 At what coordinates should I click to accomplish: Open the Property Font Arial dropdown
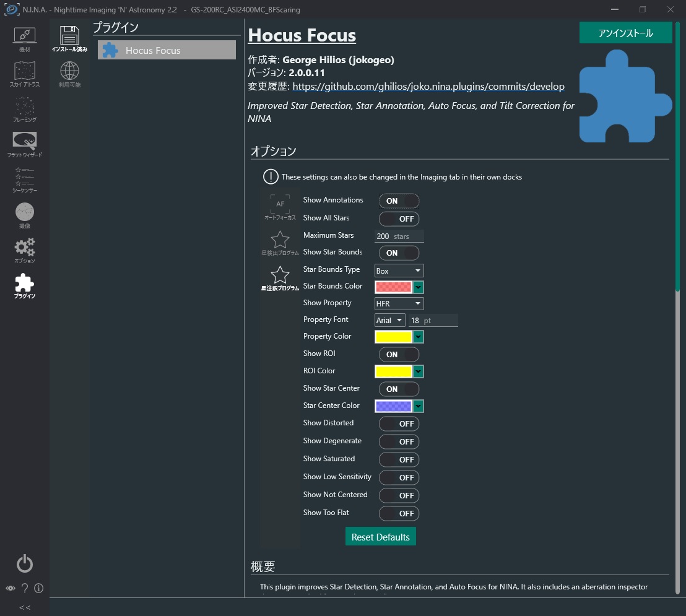tap(390, 320)
